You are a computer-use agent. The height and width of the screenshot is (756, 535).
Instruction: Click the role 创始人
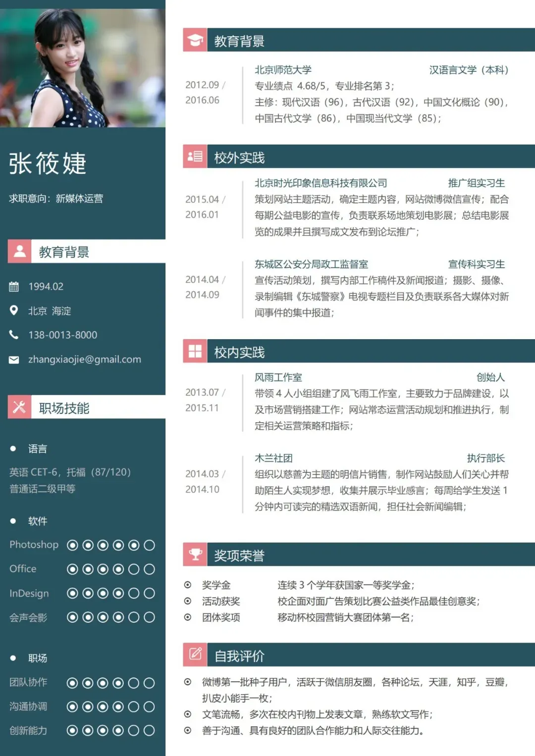tap(490, 377)
